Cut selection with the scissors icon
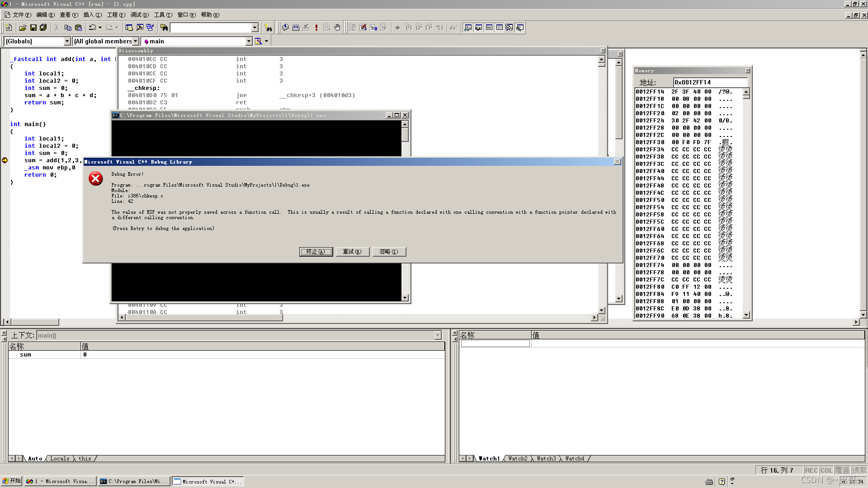Image resolution: width=868 pixels, height=488 pixels. [x=57, y=28]
